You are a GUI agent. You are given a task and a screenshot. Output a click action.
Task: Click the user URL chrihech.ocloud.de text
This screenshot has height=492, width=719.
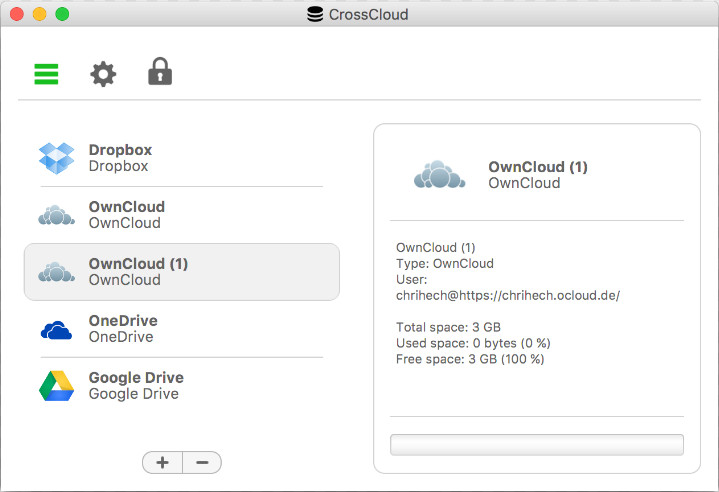(x=508, y=295)
